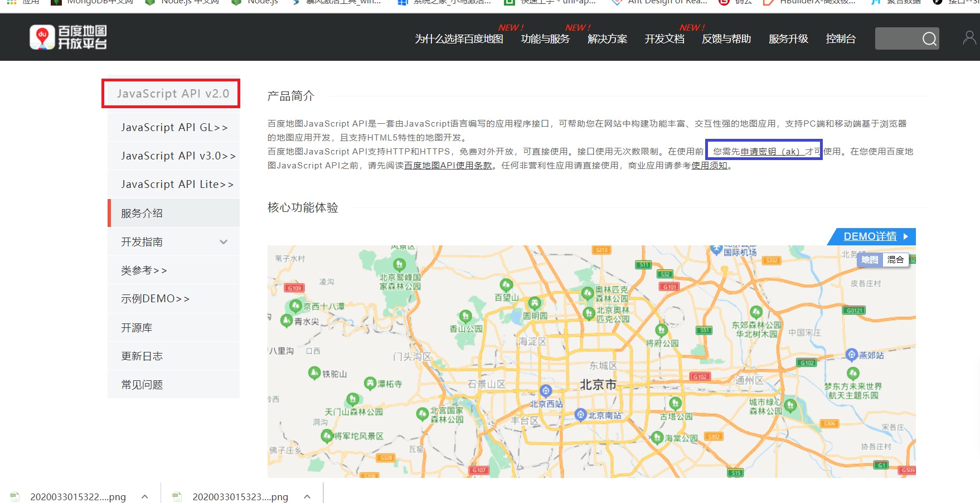
Task: Open 使用须知 link
Action: (x=709, y=165)
